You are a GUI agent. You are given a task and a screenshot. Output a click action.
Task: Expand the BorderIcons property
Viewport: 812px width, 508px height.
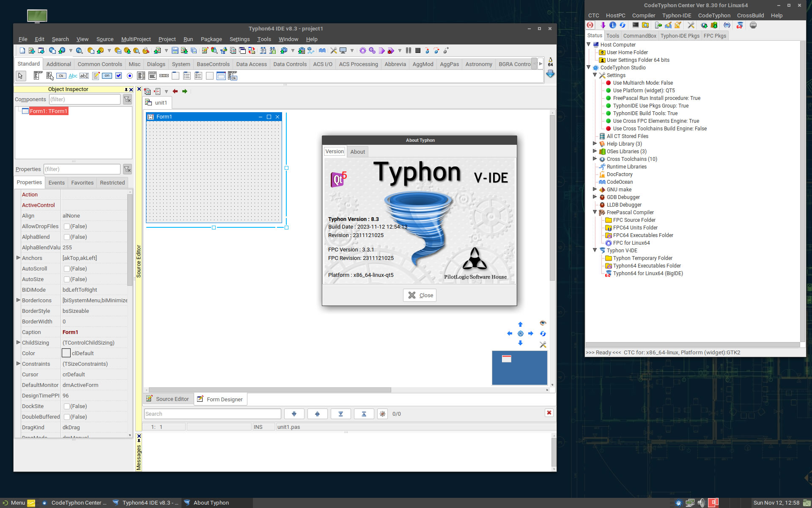(x=18, y=300)
